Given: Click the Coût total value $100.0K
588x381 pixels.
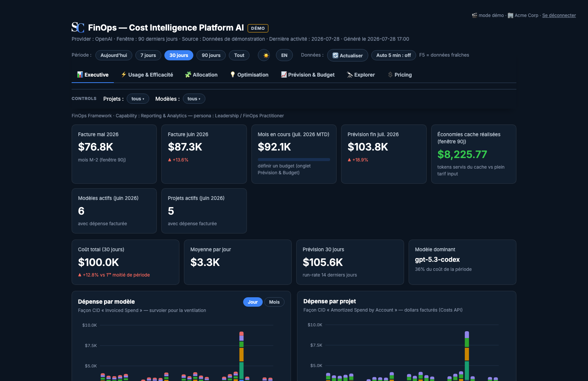Looking at the screenshot, I should 99,262.
